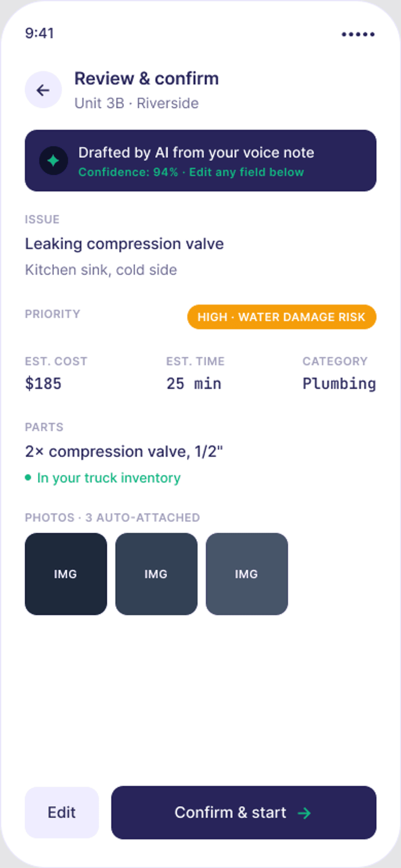Tap the Confidence 94% text line
This screenshot has height=868, width=401.
point(191,172)
